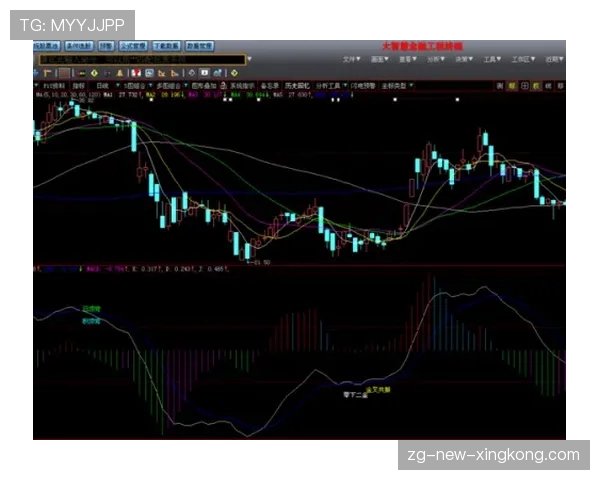Screen dimensions: 600x480
Task: Click the red square toolbar icon
Action: pyautogui.click(x=64, y=73)
